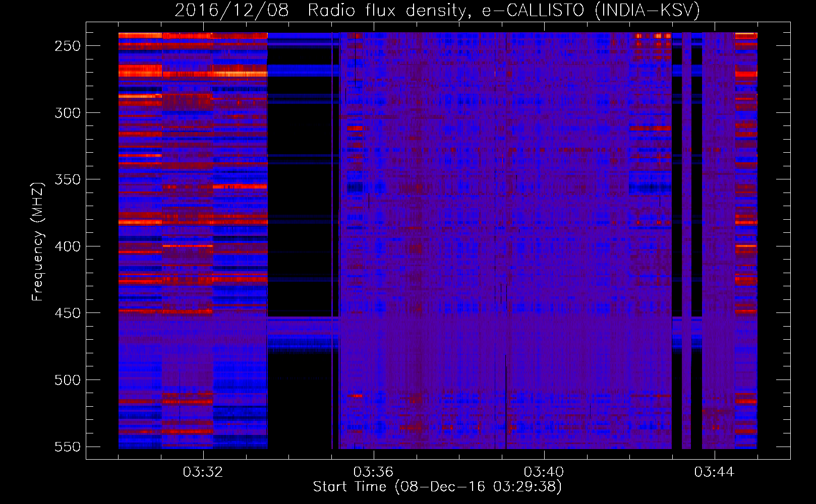Click the 03:32 time tick label
This screenshot has height=504, width=816.
click(x=203, y=472)
